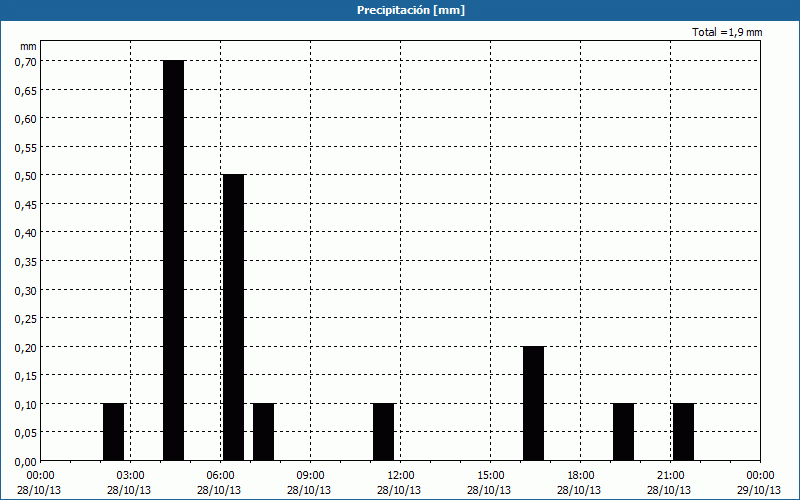Click the 09:00 time label

coord(310,476)
